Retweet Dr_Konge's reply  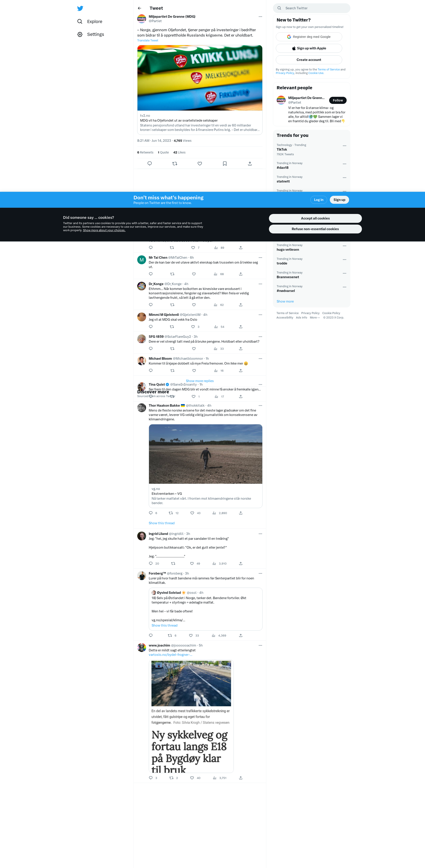[x=172, y=305]
